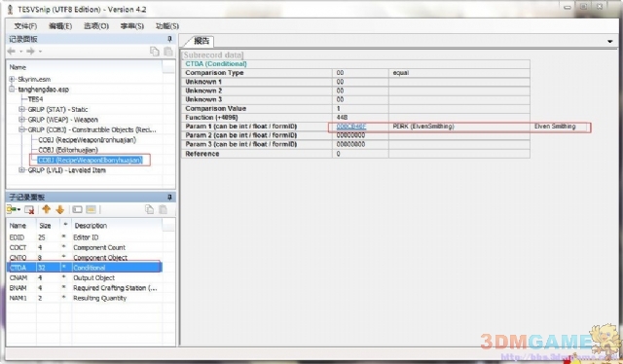Open the 文件(F) menu

click(x=25, y=26)
